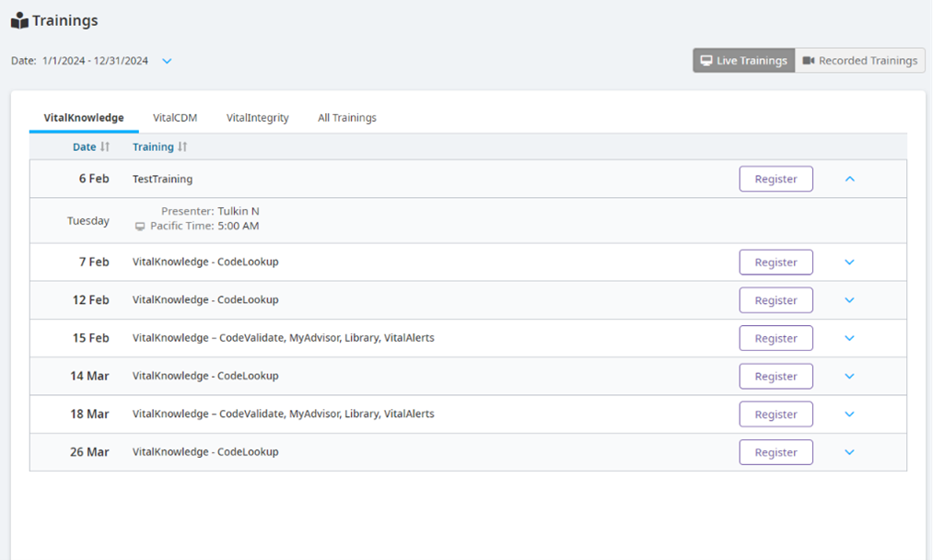This screenshot has width=933, height=560.
Task: Click the Trainings group icon in header
Action: point(17,19)
